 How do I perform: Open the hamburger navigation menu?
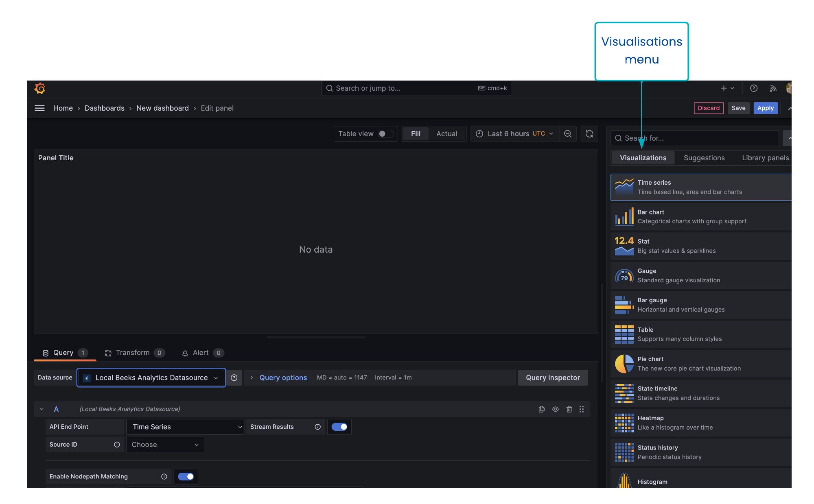39,108
